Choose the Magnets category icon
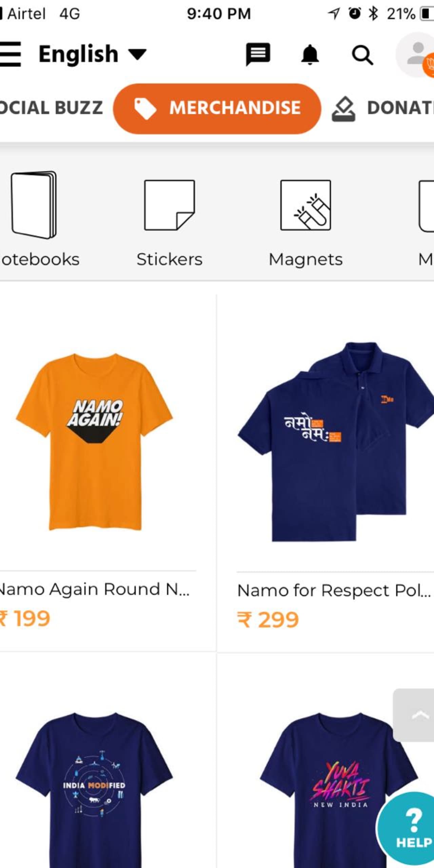The width and height of the screenshot is (434, 868). [305, 205]
